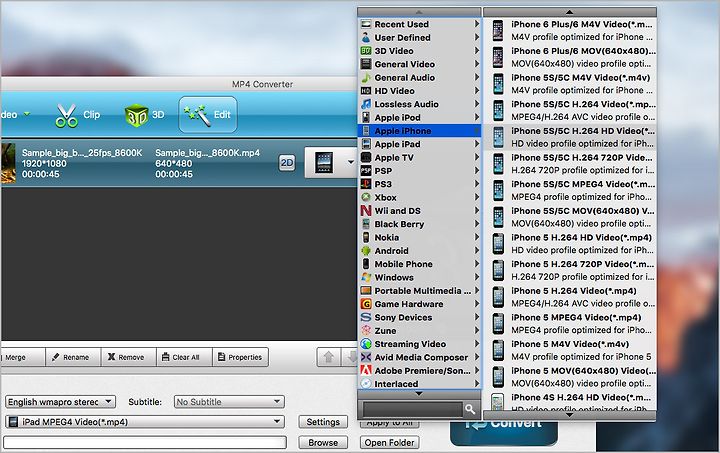Click the Mobile Phone icon
The image size is (720, 453).
pos(366,263)
